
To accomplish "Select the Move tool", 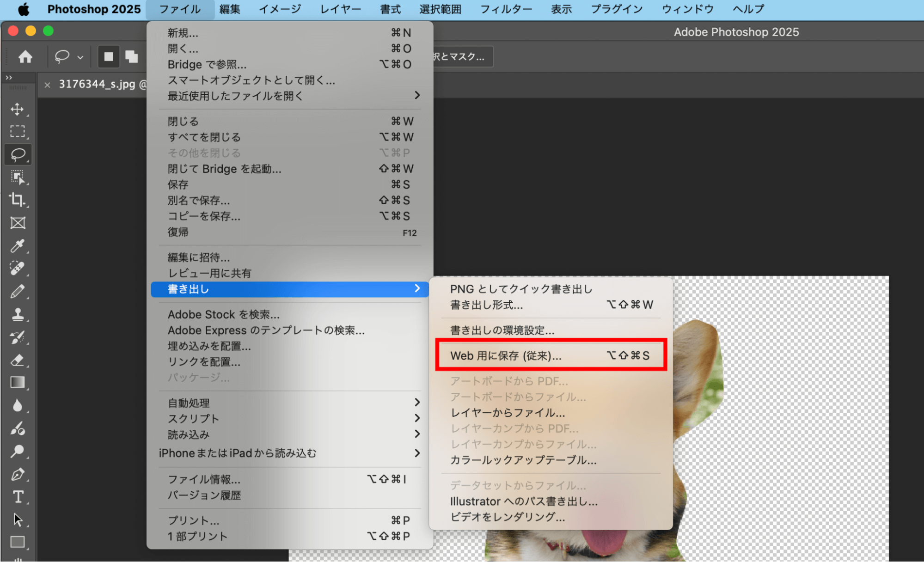I will [18, 109].
